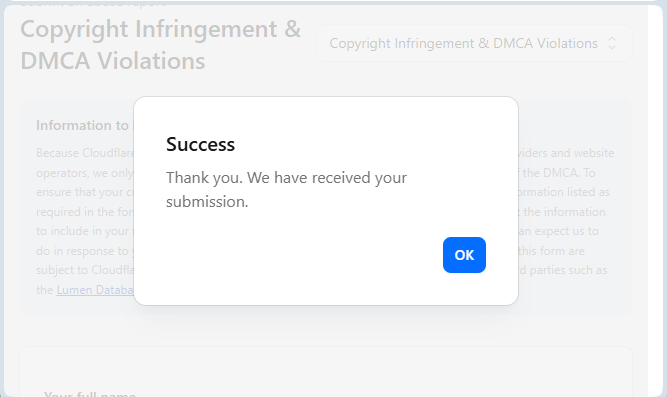This screenshot has height=397, width=667.
Task: Click the vertical scrollbar on the right edge
Action: (x=655, y=198)
